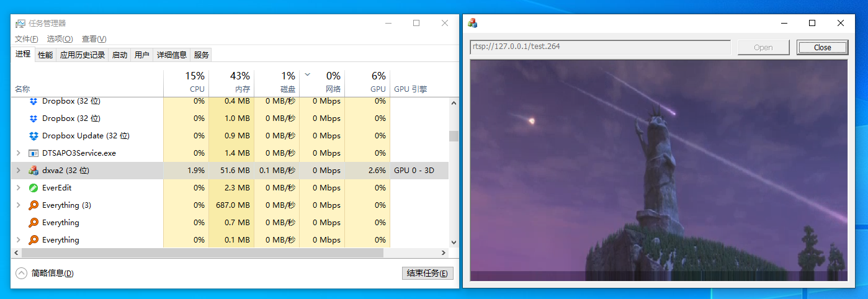Screen dimensions: 868x299
Task: Click the video player window title icon
Action: (473, 24)
